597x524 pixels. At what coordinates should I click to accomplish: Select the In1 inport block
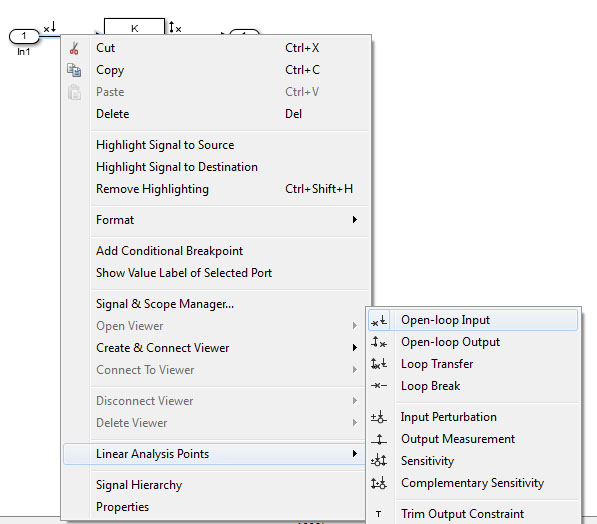point(24,36)
